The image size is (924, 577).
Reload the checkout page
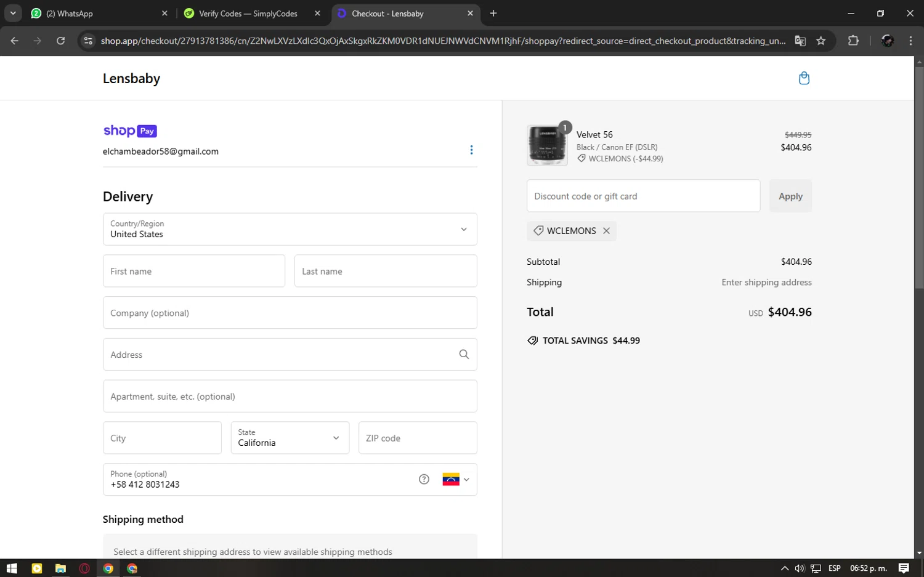60,41
